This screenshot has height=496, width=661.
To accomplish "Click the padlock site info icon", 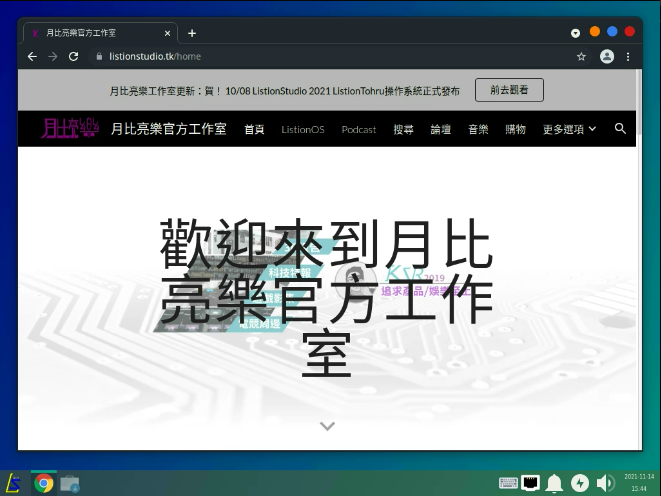I will coord(99,56).
